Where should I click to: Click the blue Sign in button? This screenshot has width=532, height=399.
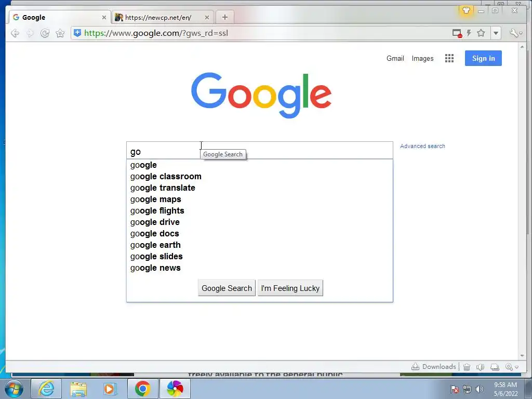click(x=483, y=58)
